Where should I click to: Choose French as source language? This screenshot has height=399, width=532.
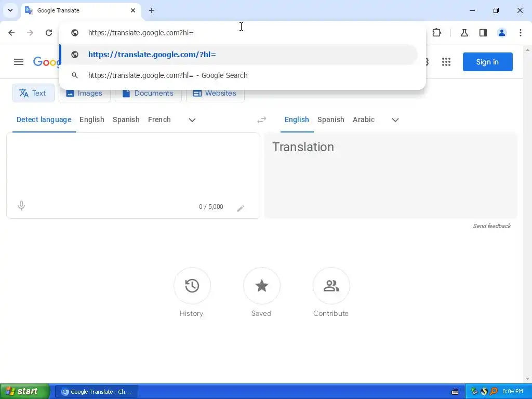159,120
